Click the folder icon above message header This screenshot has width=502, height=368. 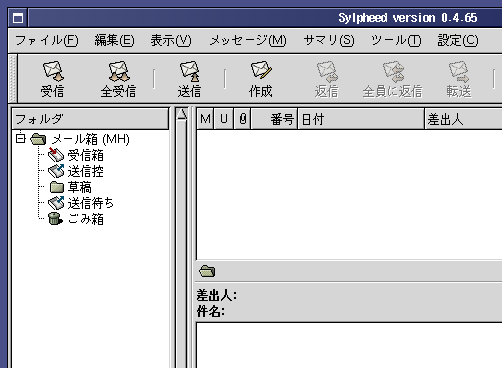pos(207,271)
